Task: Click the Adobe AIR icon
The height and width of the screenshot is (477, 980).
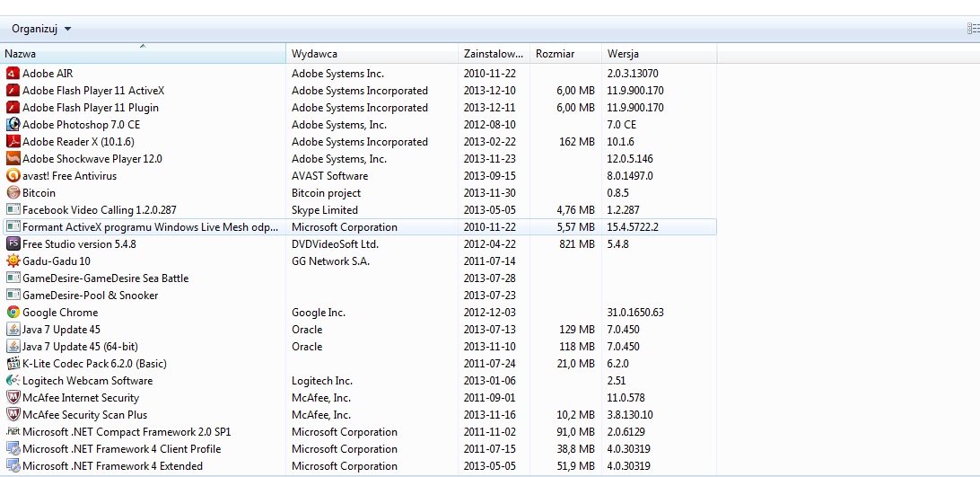Action: pyautogui.click(x=13, y=74)
